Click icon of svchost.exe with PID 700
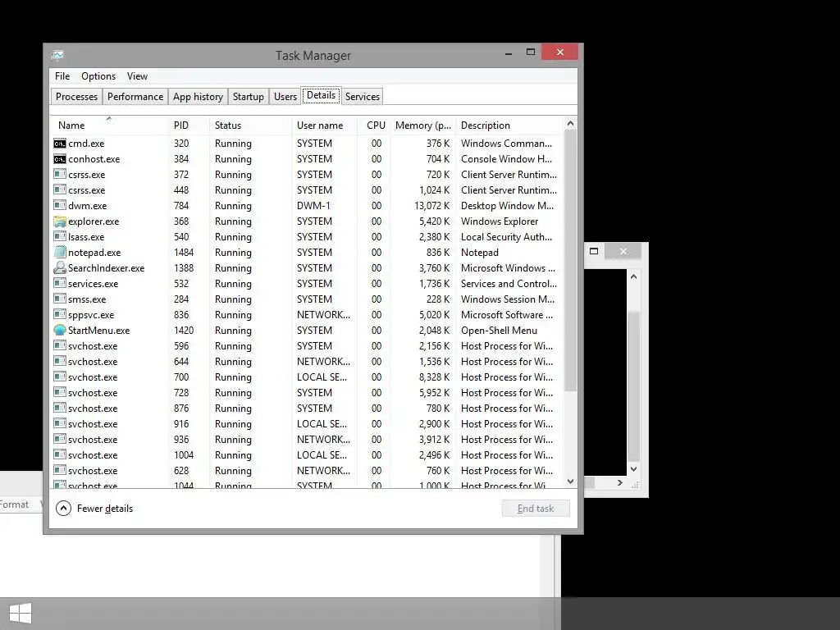 tap(59, 377)
